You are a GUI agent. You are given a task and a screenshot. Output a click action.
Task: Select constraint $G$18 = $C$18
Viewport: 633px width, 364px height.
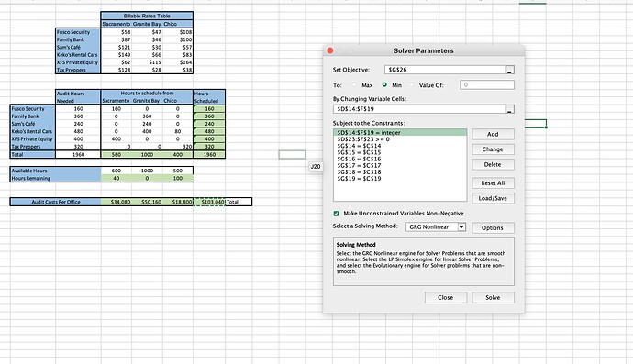pyautogui.click(x=400, y=171)
